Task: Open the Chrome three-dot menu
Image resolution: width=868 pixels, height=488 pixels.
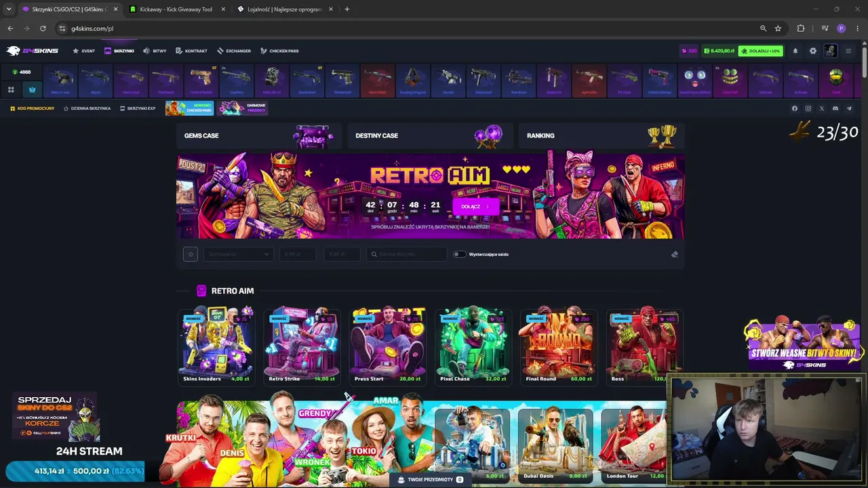Action: click(x=858, y=28)
